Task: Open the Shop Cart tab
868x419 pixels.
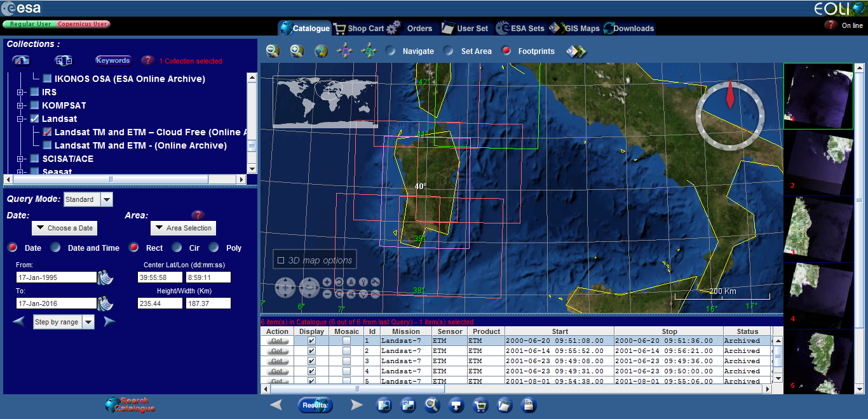Action: click(358, 28)
